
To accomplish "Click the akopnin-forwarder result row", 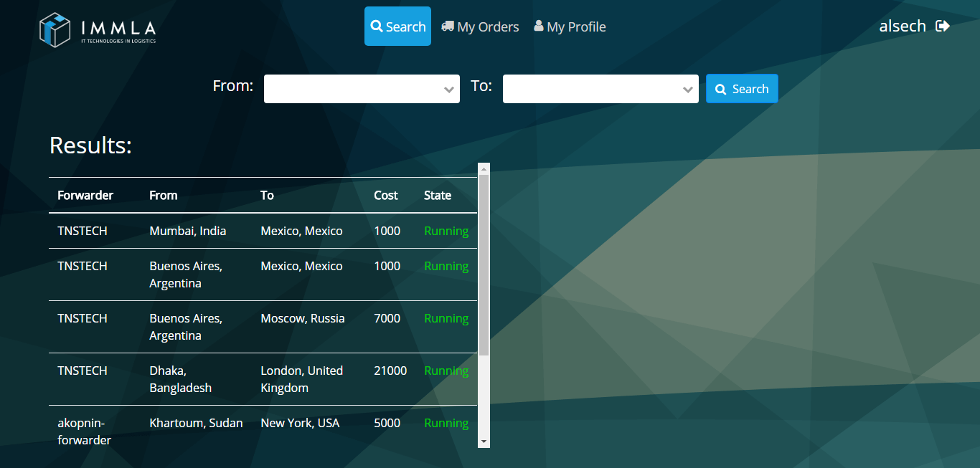I will pyautogui.click(x=263, y=431).
